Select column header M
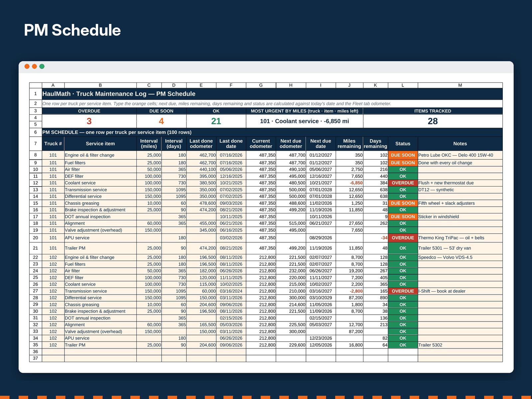532x399 pixels. point(460,85)
